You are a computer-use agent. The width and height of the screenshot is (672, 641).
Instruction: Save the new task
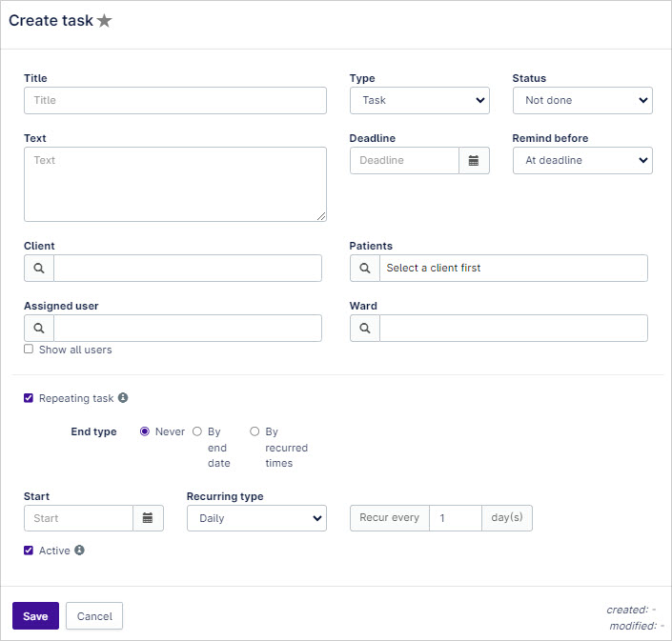35,615
